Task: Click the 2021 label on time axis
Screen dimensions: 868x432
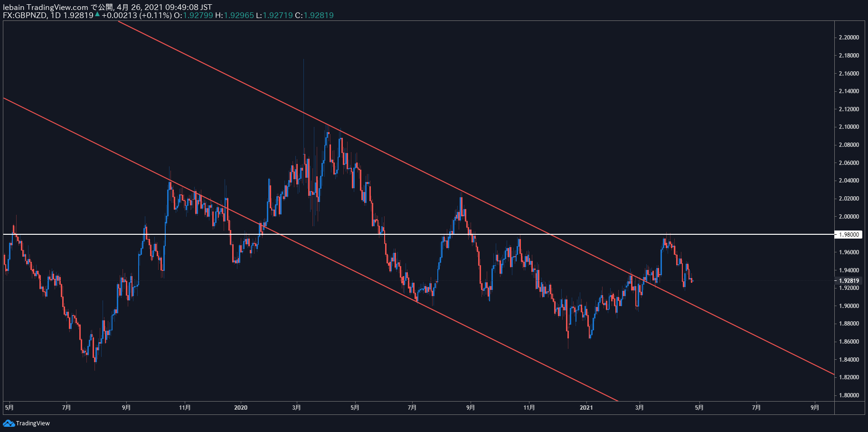Action: tap(586, 407)
